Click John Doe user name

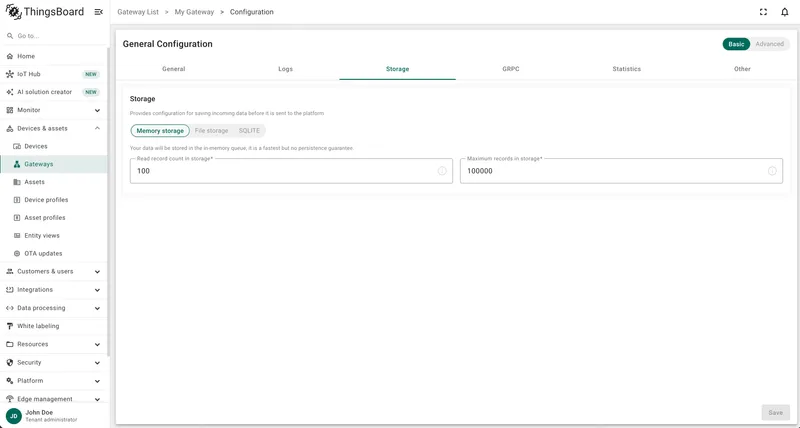click(39, 412)
